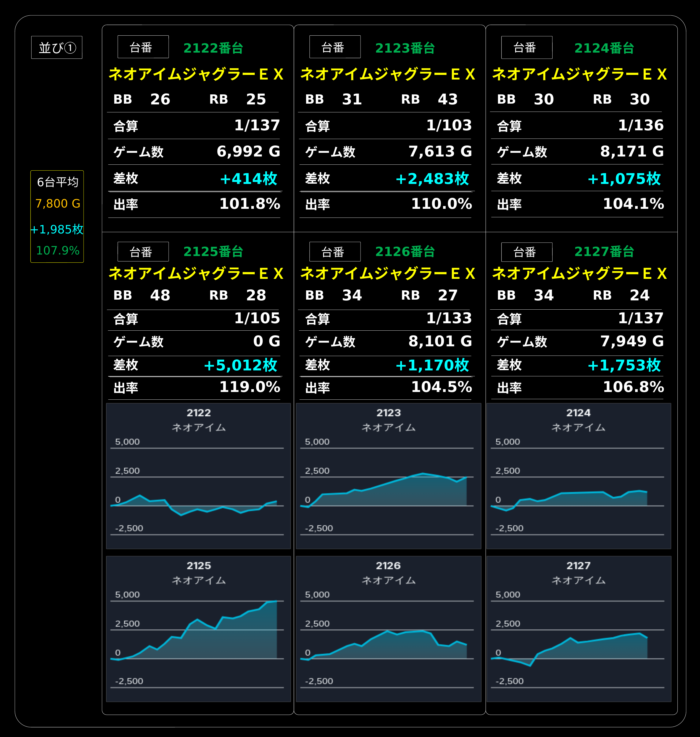Click the +1,753枚 difference value
Image resolution: width=700 pixels, height=737 pixels.
point(624,365)
